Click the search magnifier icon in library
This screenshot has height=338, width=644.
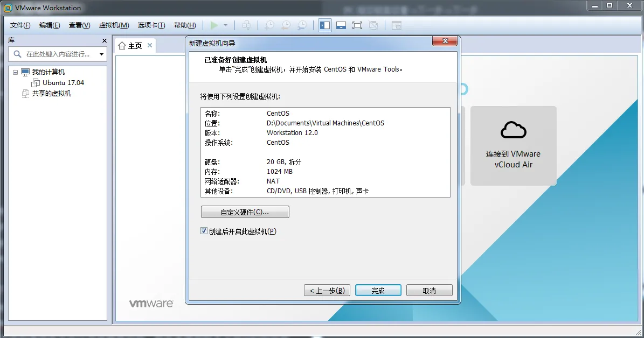(x=17, y=54)
